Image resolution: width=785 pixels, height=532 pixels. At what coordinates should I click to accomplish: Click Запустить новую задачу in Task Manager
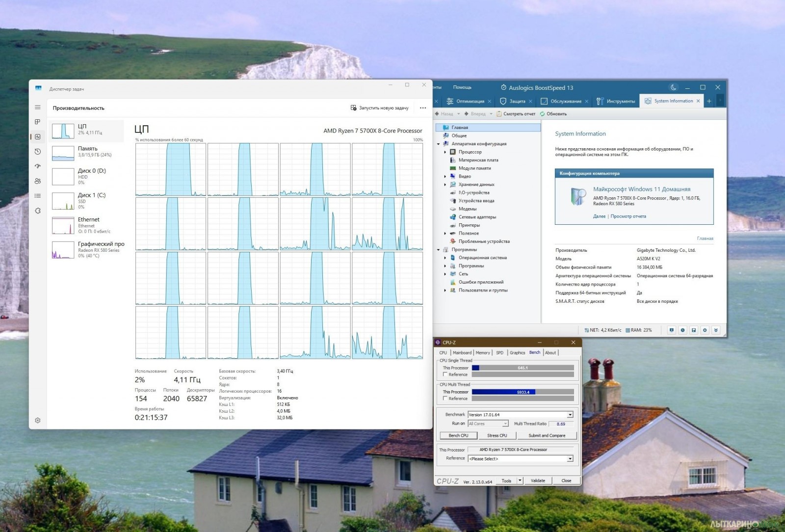tap(379, 108)
